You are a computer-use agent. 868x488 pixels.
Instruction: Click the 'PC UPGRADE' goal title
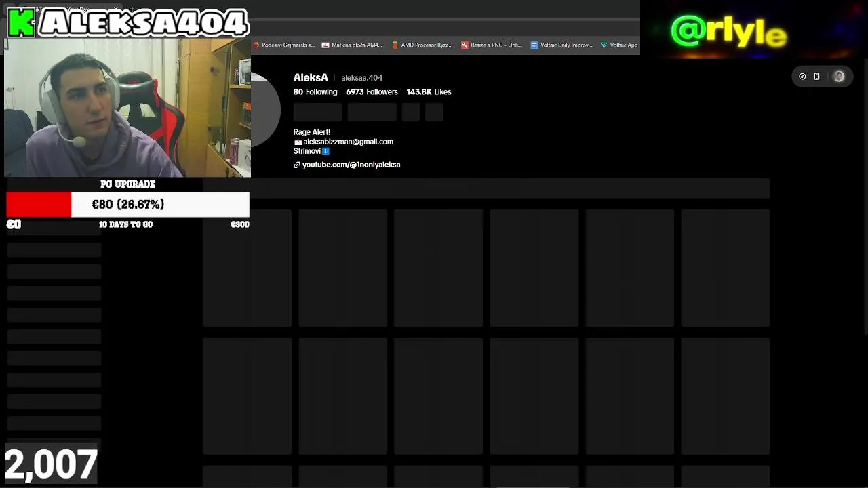tap(127, 184)
